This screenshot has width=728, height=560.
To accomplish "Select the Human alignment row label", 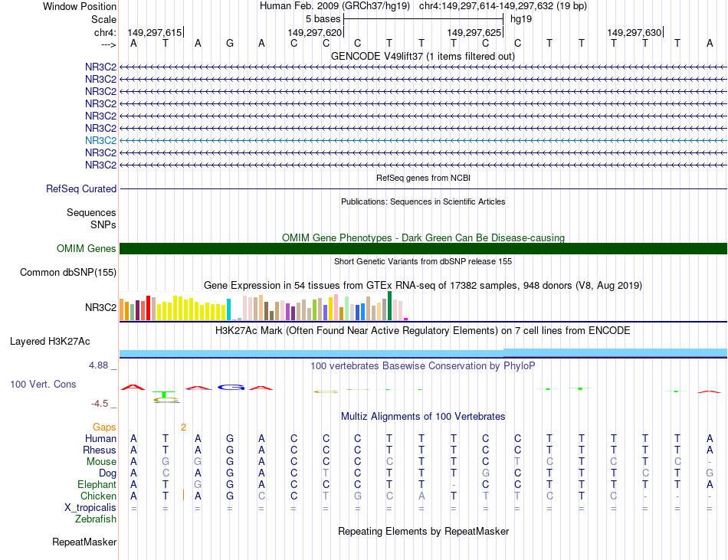I will (100, 438).
